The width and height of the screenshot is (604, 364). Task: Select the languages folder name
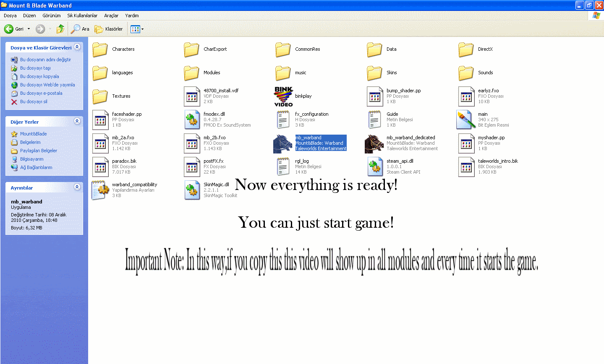(123, 73)
